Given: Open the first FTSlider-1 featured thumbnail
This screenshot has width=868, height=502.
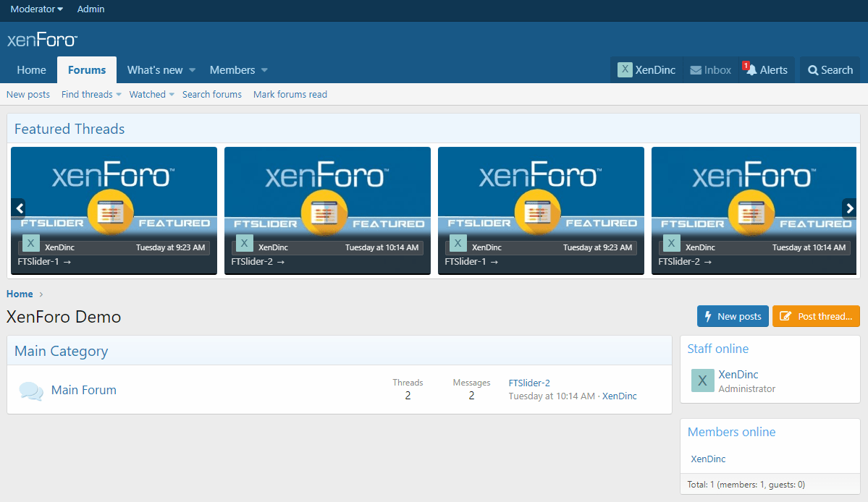Looking at the screenshot, I should (x=114, y=195).
